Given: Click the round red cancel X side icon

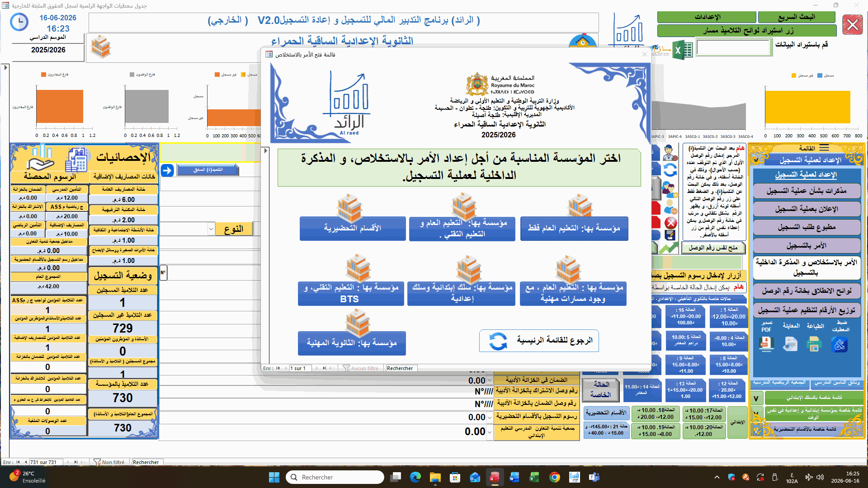Looking at the screenshot, I should [671, 222].
